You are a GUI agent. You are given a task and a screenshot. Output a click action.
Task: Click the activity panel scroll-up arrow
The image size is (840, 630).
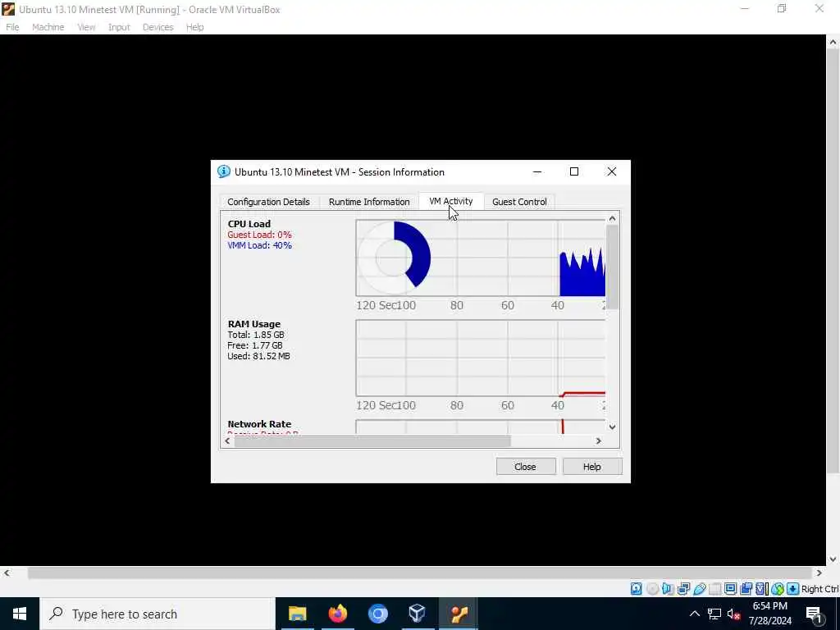[612, 218]
